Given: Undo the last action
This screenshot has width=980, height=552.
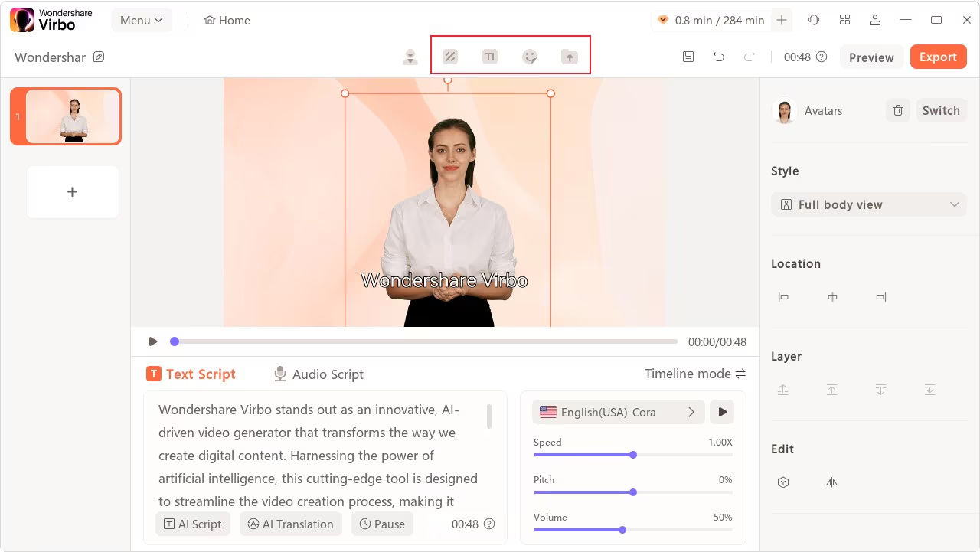Looking at the screenshot, I should (718, 57).
